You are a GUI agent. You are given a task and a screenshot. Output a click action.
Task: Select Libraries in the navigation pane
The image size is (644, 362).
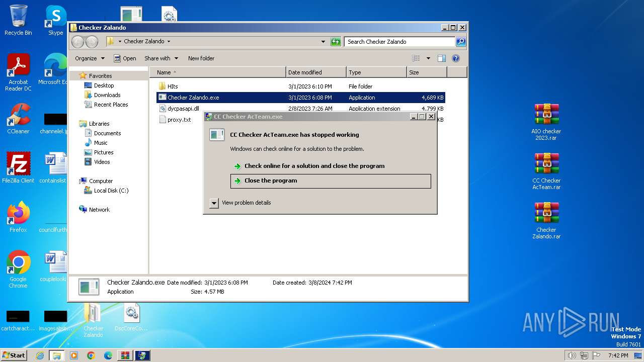99,124
